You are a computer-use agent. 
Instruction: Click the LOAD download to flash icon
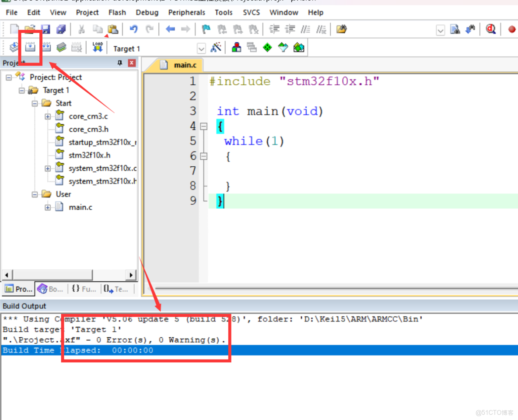pos(98,47)
